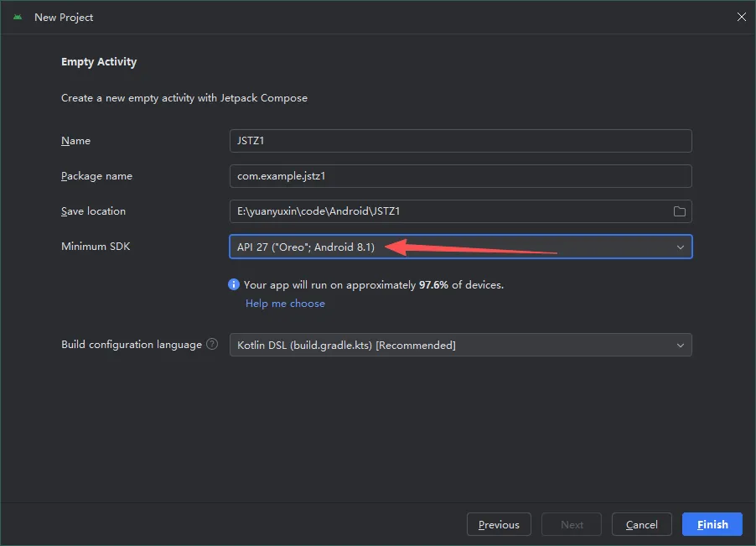Open the Kotlin DSL build language combo box
The width and height of the screenshot is (756, 546).
click(x=461, y=345)
